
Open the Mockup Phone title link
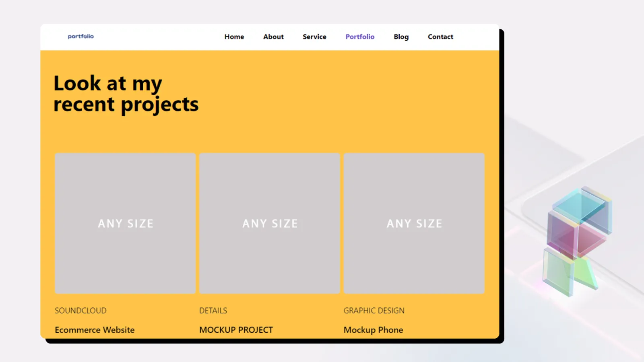(373, 330)
